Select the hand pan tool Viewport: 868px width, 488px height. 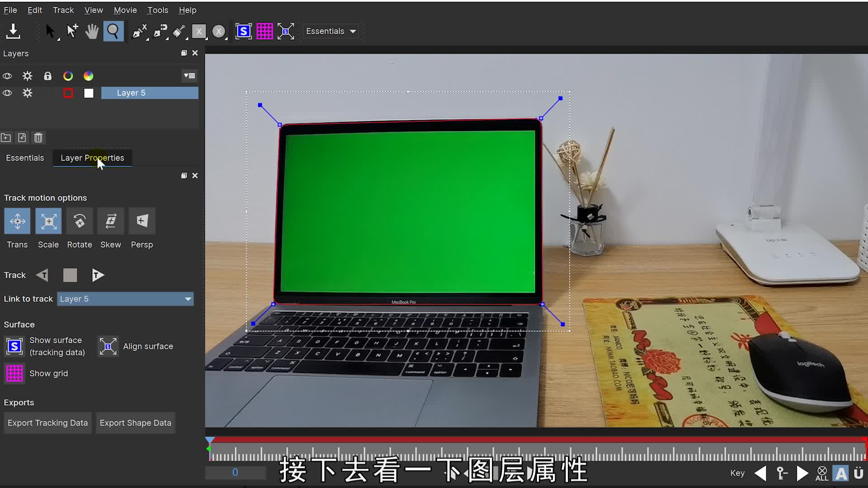tap(92, 31)
